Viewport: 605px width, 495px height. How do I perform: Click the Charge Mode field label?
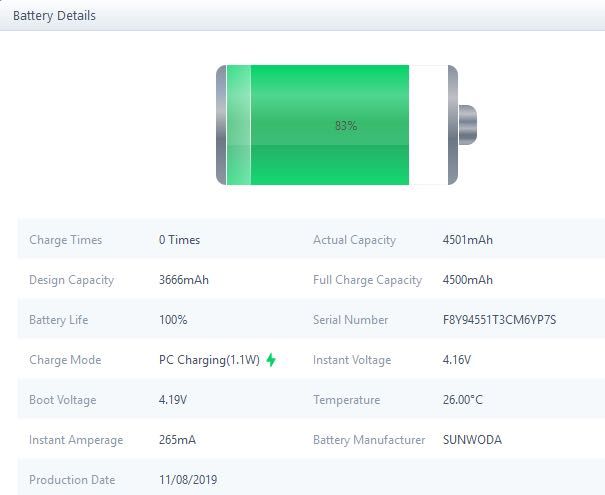(x=65, y=360)
